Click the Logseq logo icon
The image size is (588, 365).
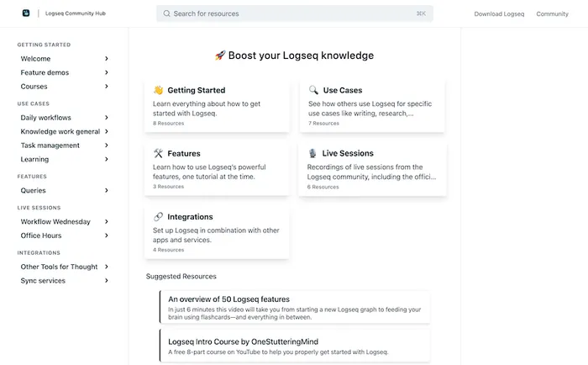[x=26, y=13]
